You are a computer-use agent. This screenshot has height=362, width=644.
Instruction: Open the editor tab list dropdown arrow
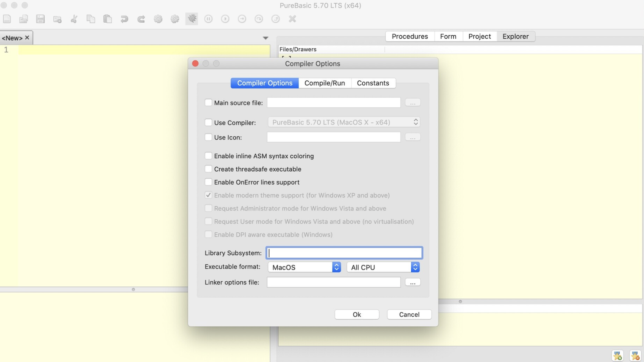pos(266,38)
